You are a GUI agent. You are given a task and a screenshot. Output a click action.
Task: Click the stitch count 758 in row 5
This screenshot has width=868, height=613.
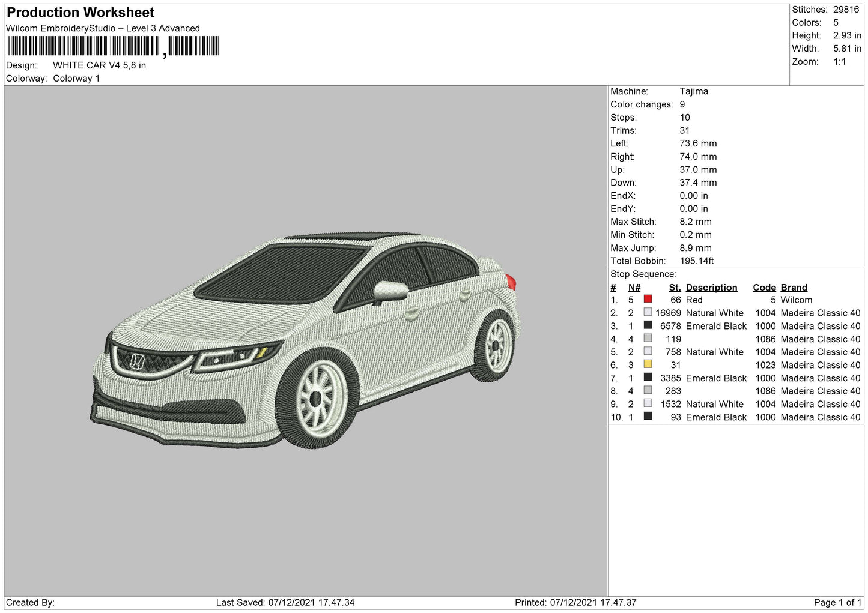coord(673,352)
